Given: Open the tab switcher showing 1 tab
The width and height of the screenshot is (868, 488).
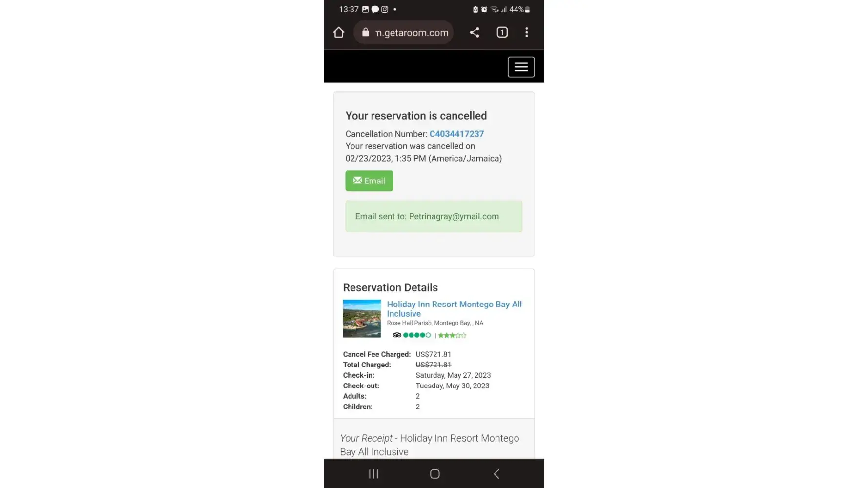Looking at the screenshot, I should click(502, 33).
